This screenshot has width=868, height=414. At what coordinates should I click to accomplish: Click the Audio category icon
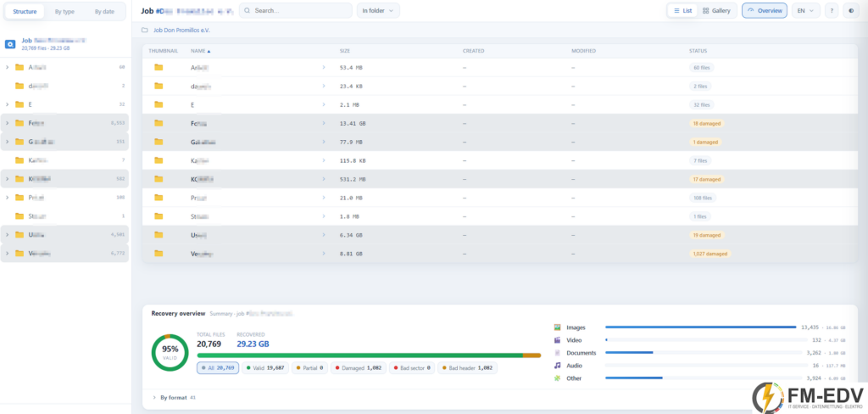(x=558, y=366)
